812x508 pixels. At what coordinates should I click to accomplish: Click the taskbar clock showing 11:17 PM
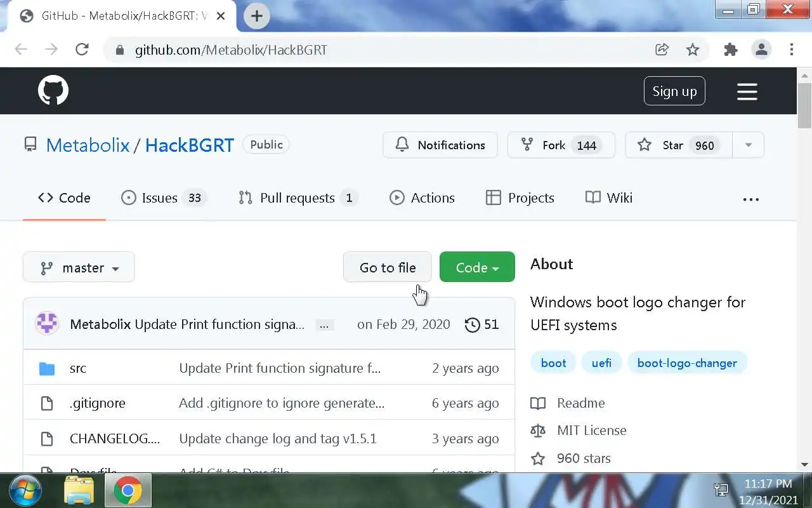[x=768, y=492]
